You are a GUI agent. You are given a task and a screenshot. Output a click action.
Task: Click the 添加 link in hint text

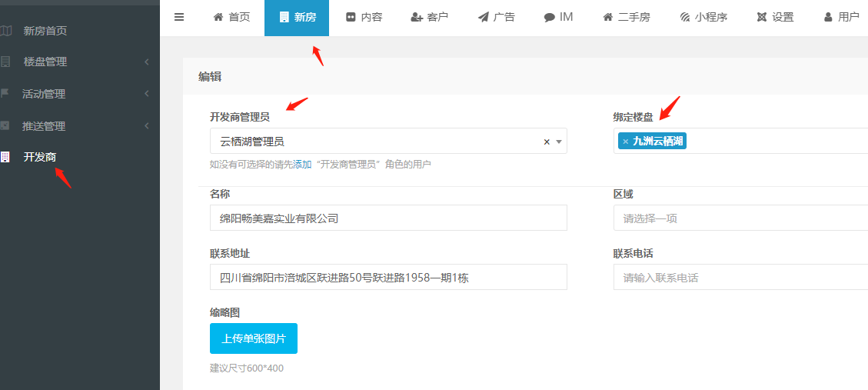coord(302,165)
